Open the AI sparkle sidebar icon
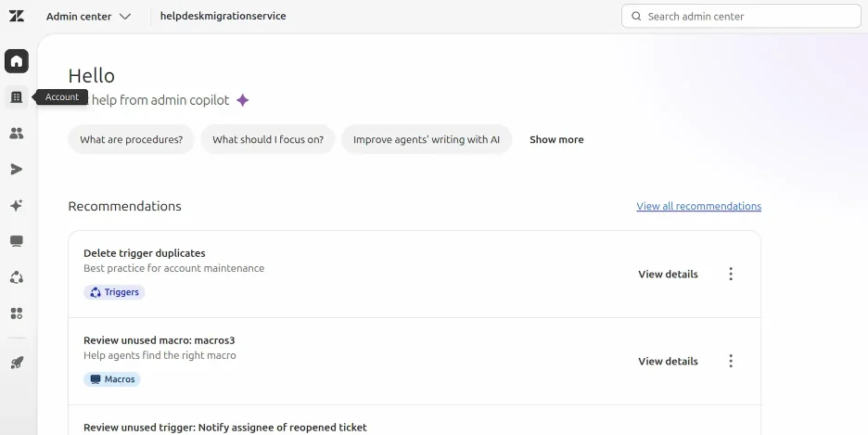 pyautogui.click(x=17, y=205)
